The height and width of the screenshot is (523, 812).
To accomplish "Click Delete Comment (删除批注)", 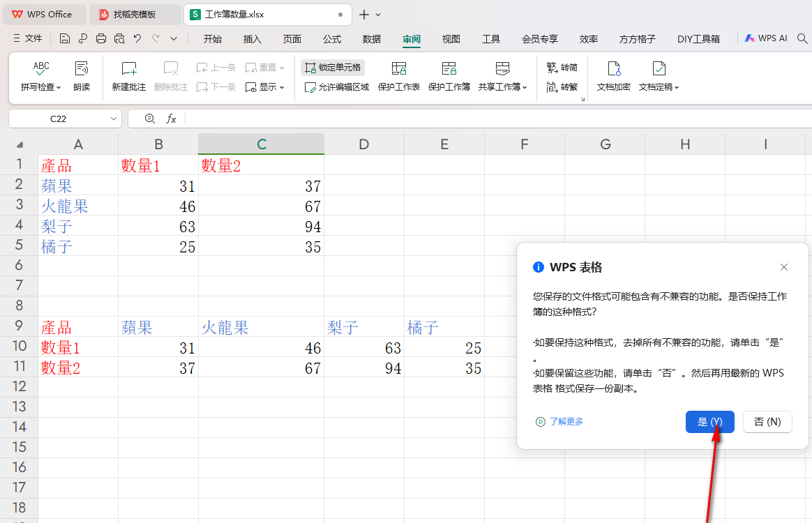I will point(171,76).
